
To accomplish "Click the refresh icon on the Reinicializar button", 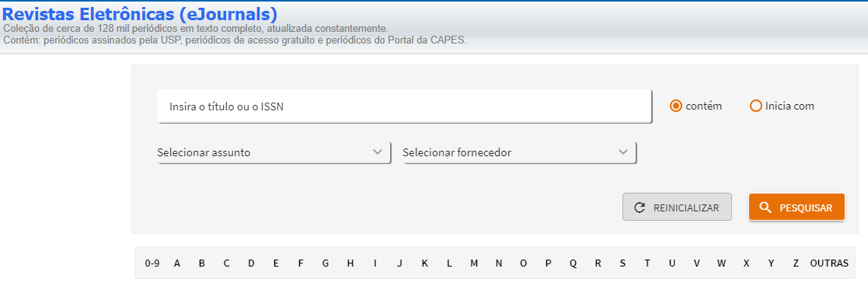I will tap(640, 208).
